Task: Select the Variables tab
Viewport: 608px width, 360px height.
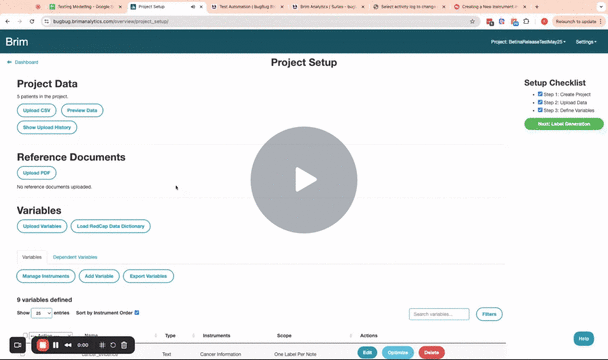Action: 32,257
